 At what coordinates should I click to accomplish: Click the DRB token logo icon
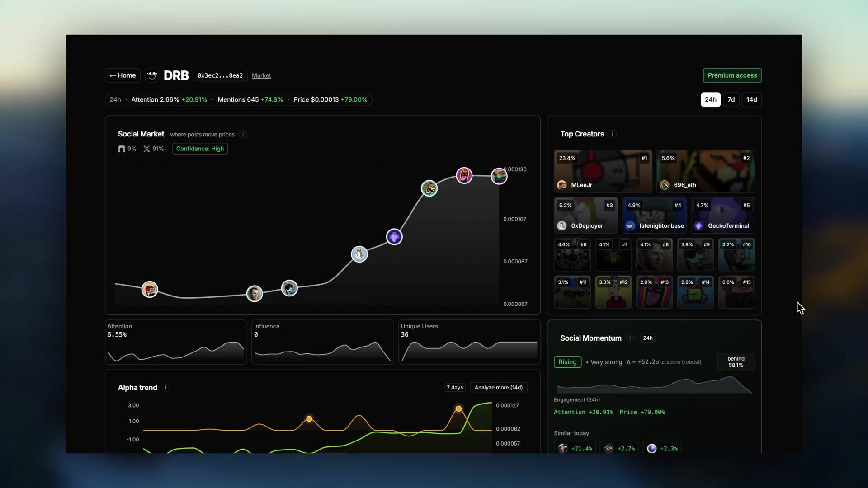click(152, 75)
